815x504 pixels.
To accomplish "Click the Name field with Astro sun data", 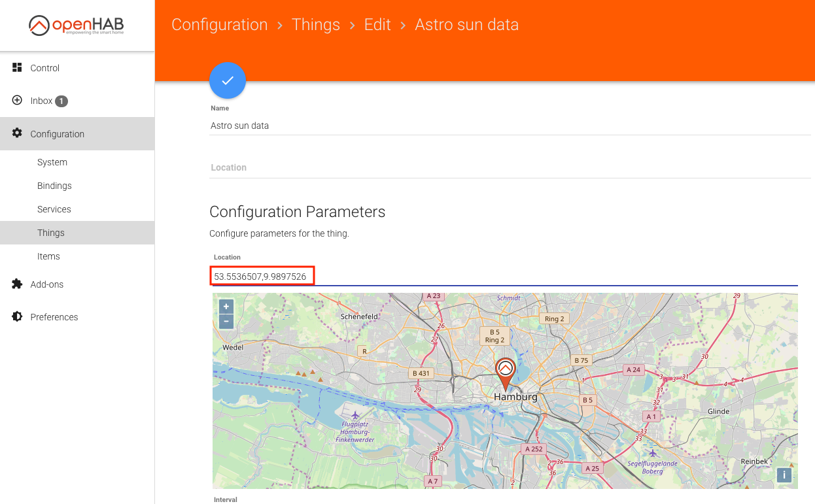I will [x=510, y=126].
